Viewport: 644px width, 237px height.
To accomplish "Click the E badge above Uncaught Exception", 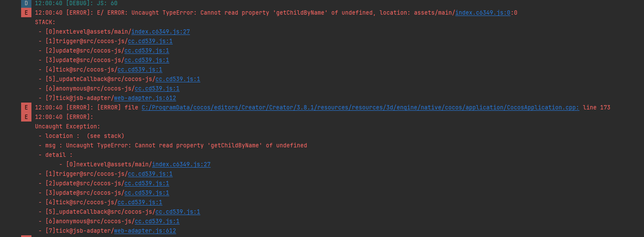I will (26, 117).
